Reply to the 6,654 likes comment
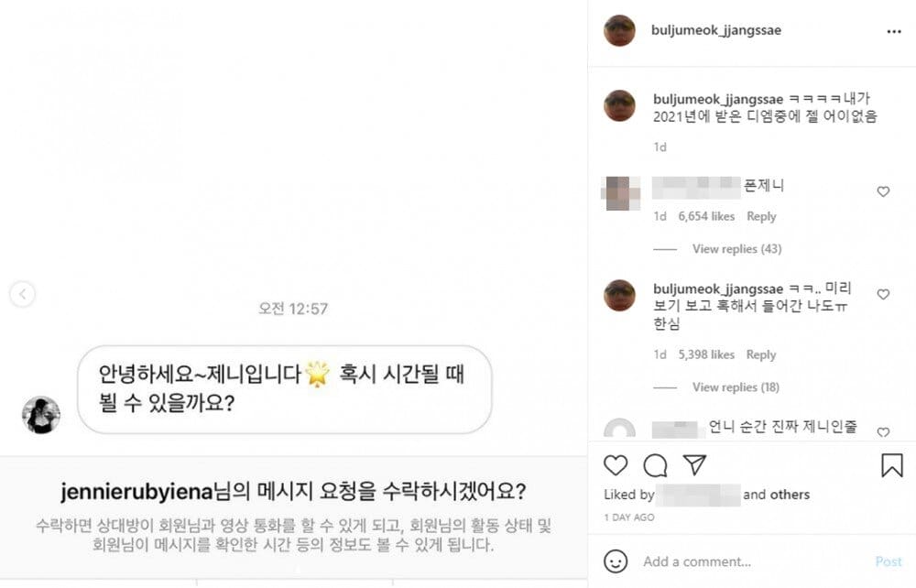Image resolution: width=916 pixels, height=588 pixels. 761,216
